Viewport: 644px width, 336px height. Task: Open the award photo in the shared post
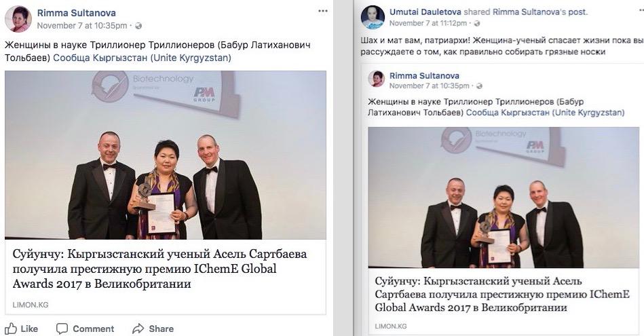504,198
